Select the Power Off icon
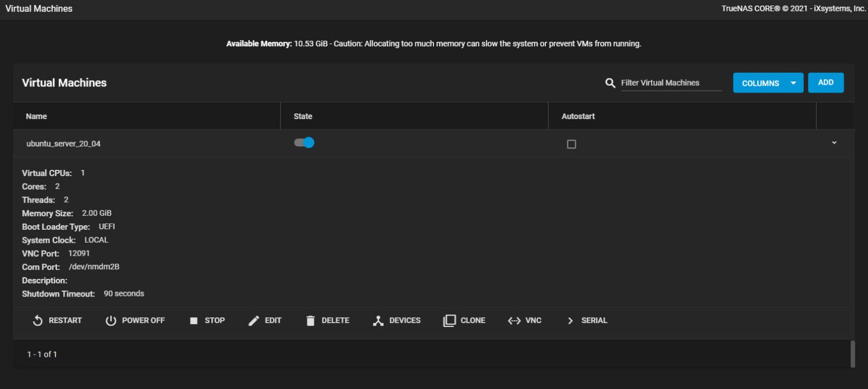868x389 pixels. point(110,320)
